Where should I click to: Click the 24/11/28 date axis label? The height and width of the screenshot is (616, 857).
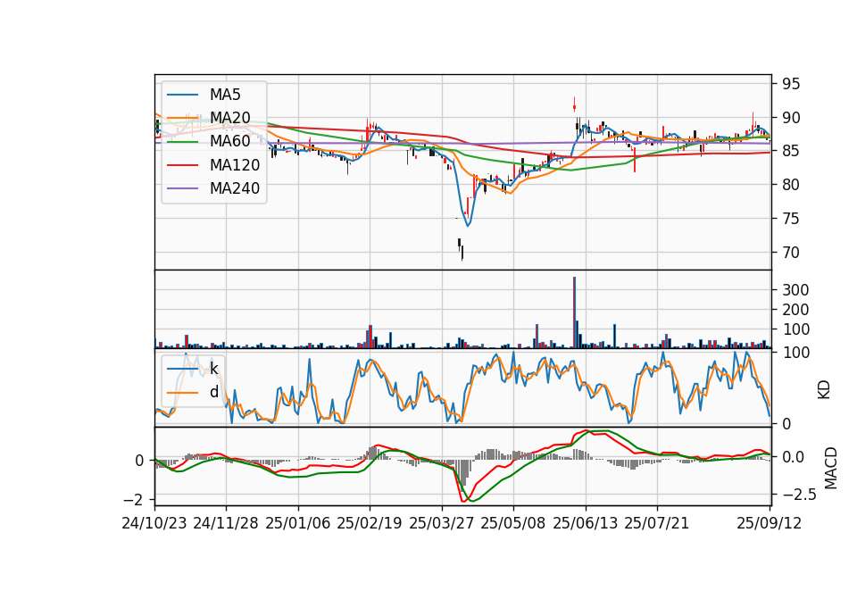pos(226,524)
